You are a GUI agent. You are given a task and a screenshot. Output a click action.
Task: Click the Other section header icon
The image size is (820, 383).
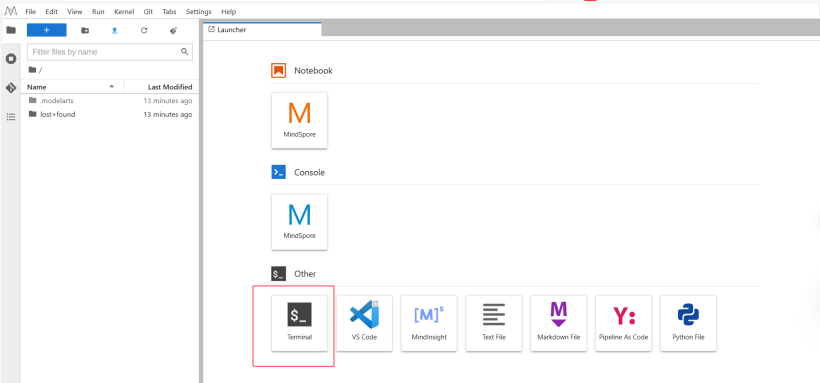278,274
